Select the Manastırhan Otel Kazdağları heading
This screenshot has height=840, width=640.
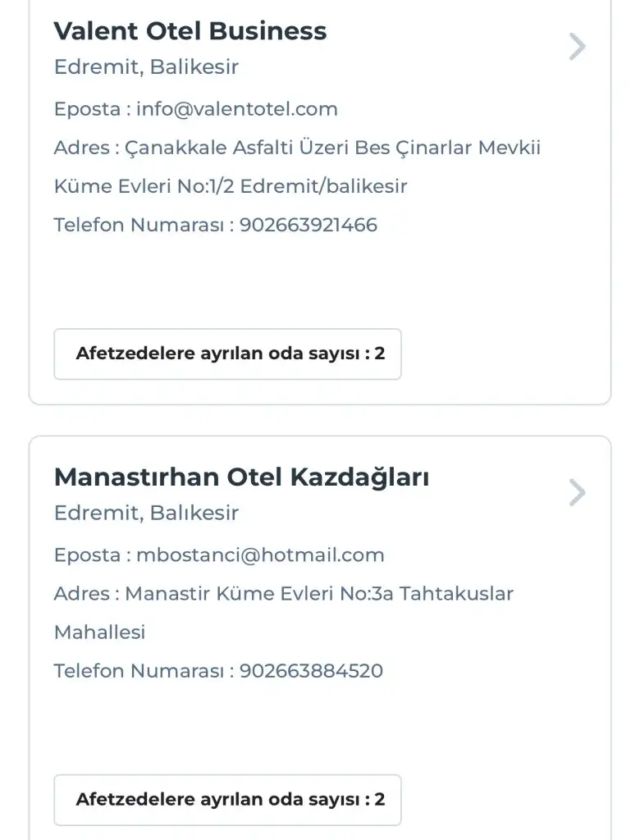pos(241,477)
